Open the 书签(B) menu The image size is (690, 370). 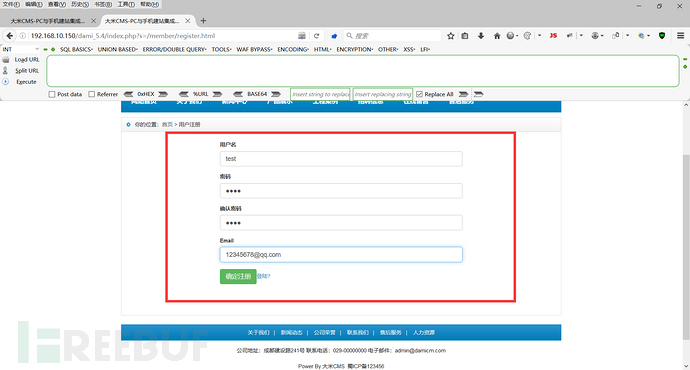tap(103, 4)
